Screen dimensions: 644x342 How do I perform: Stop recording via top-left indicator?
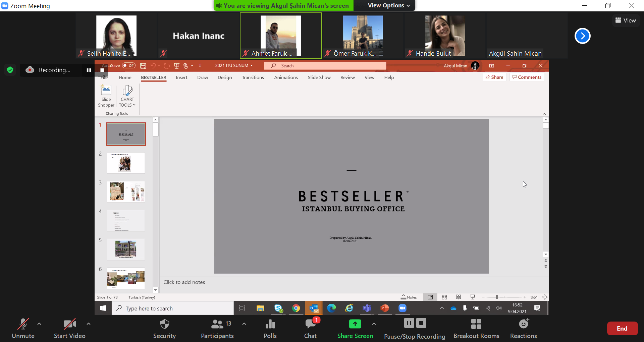[102, 70]
